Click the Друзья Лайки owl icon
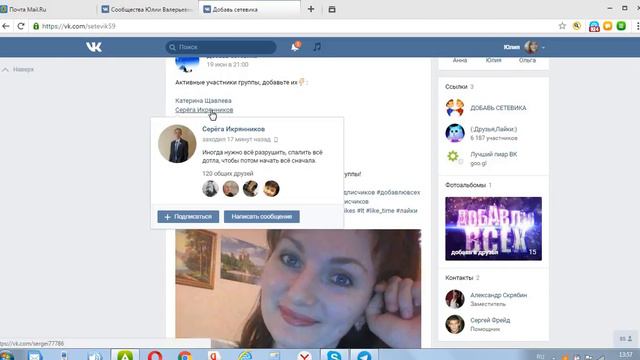This screenshot has height=360, width=640. [x=455, y=133]
